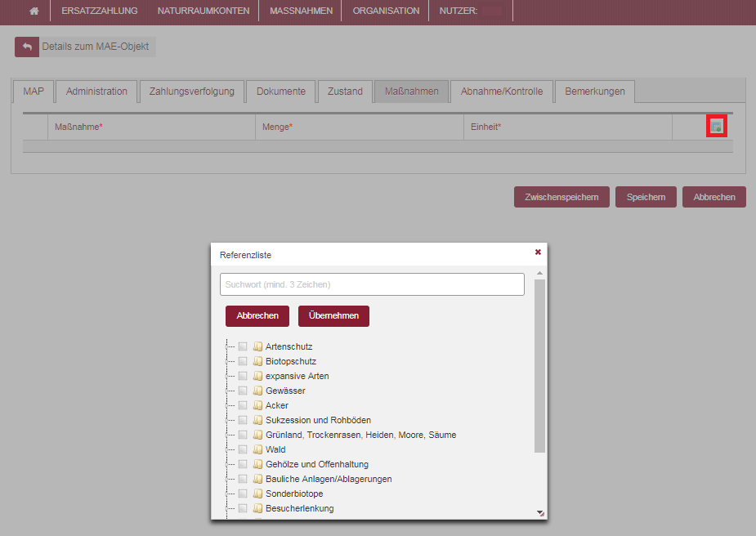This screenshot has height=536, width=756.
Task: Open the Naturraumkonten menu
Action: click(204, 11)
